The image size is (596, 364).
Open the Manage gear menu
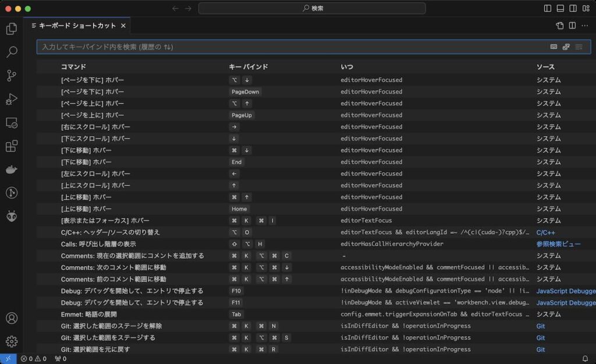coord(12,341)
